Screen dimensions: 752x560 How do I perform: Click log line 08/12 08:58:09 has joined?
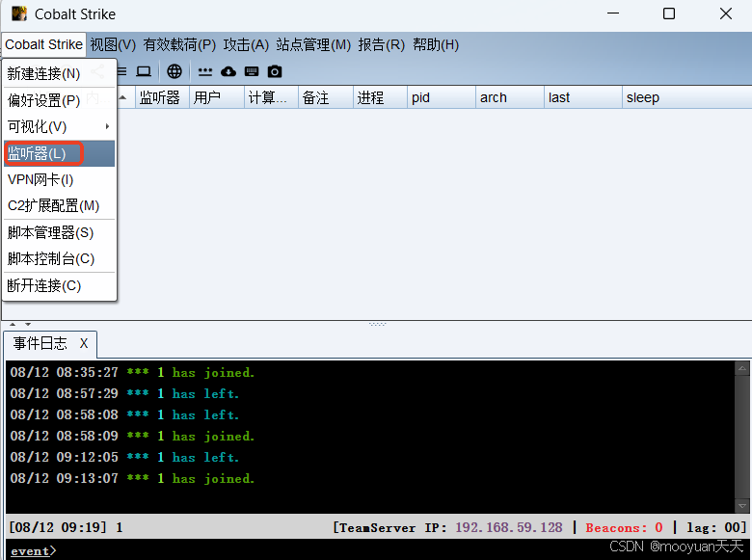point(132,436)
